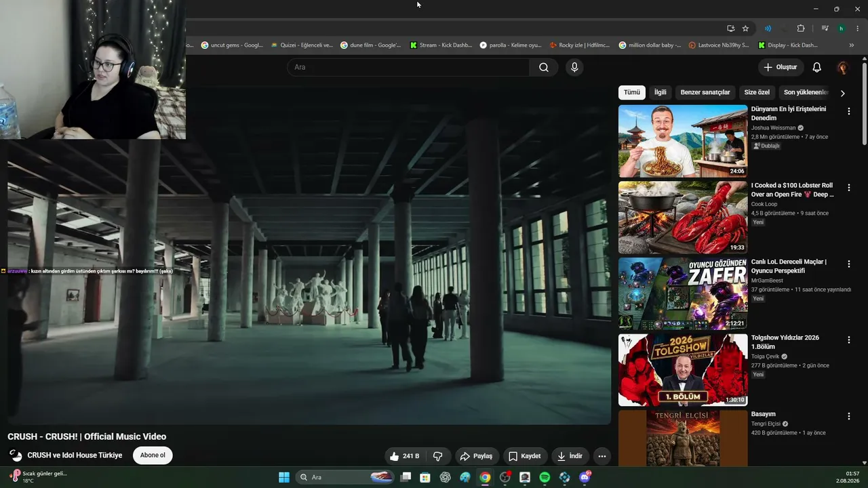Start voice search with the microphone icon
868x488 pixels.
(x=574, y=67)
